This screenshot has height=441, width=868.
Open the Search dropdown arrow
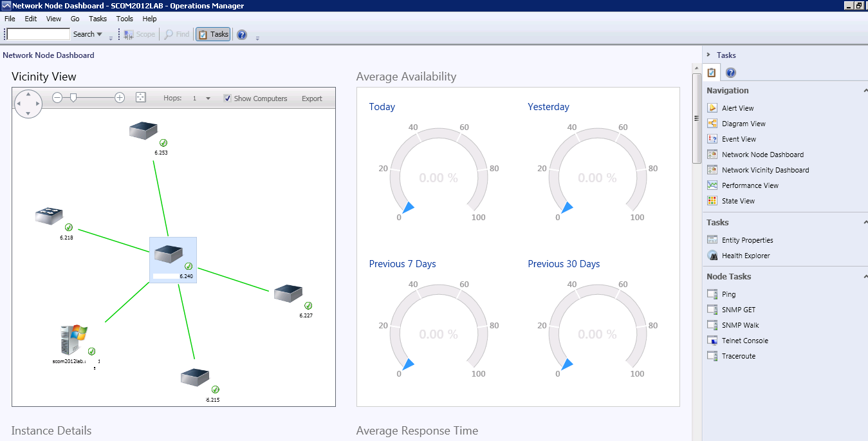click(x=99, y=35)
